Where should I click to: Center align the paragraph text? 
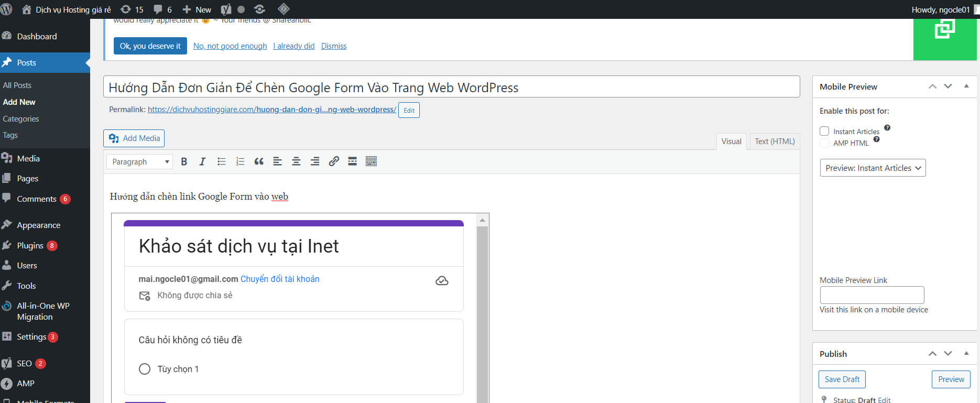pyautogui.click(x=296, y=161)
